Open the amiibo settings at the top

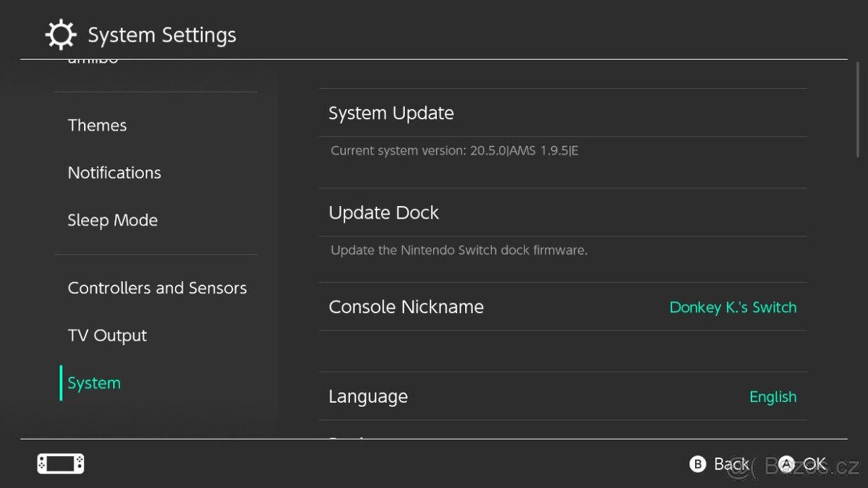click(x=94, y=59)
